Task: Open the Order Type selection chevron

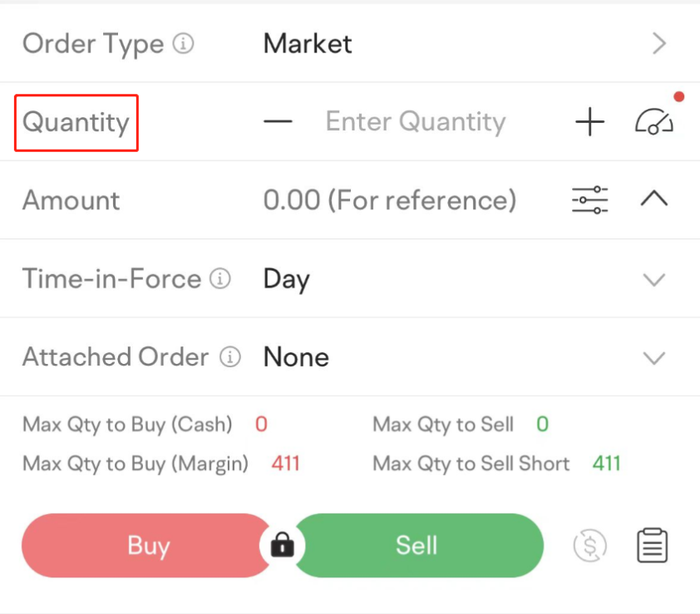Action: tap(659, 43)
